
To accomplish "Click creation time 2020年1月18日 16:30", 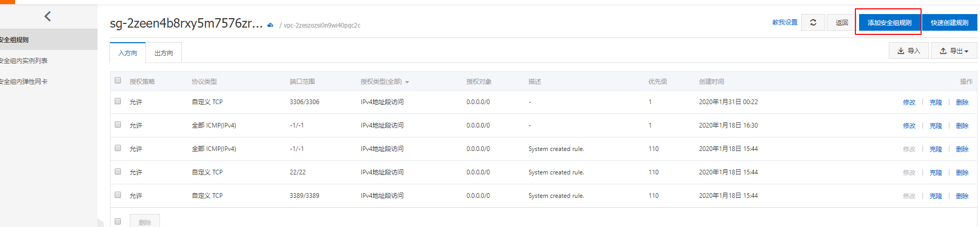I will click(728, 125).
